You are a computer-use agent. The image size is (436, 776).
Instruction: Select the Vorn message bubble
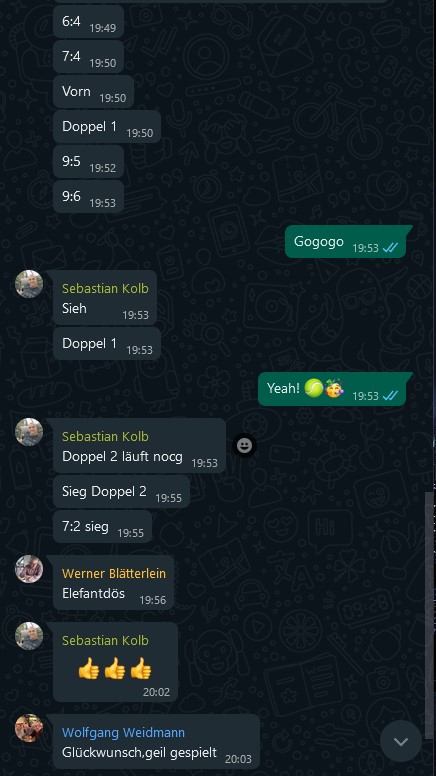pyautogui.click(x=94, y=92)
